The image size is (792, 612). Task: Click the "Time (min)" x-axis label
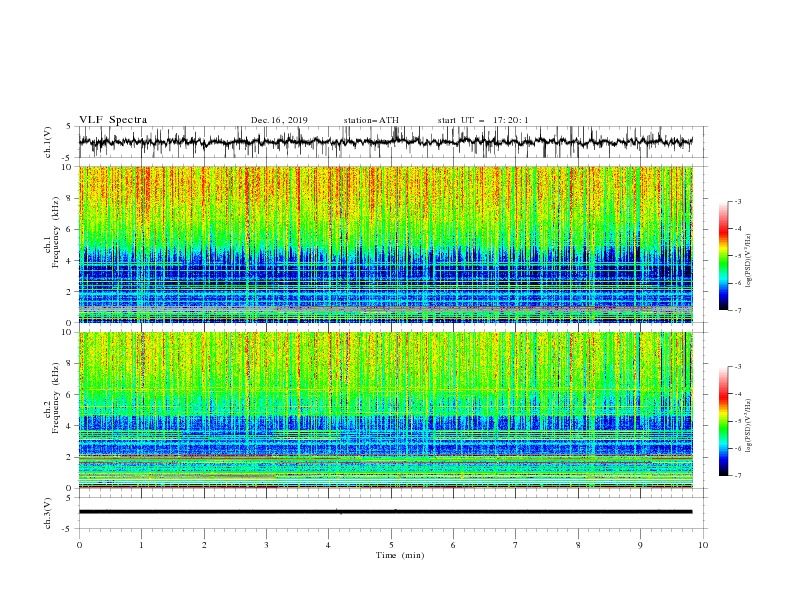point(400,555)
